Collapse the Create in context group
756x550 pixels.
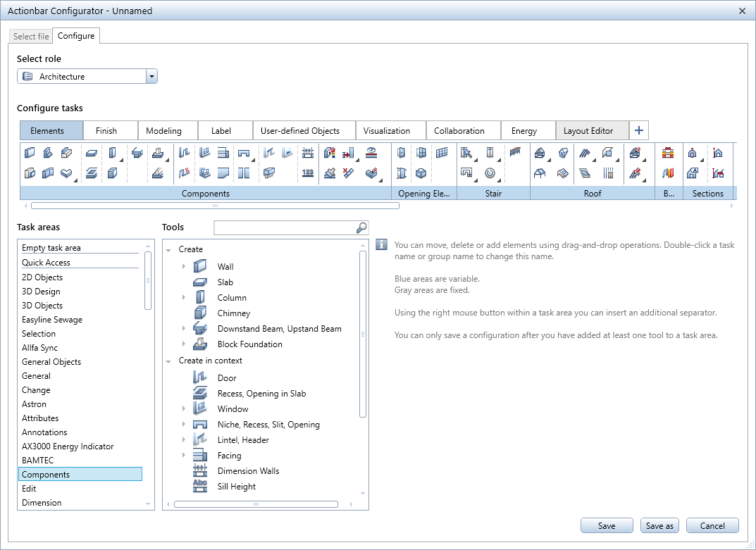click(x=168, y=361)
